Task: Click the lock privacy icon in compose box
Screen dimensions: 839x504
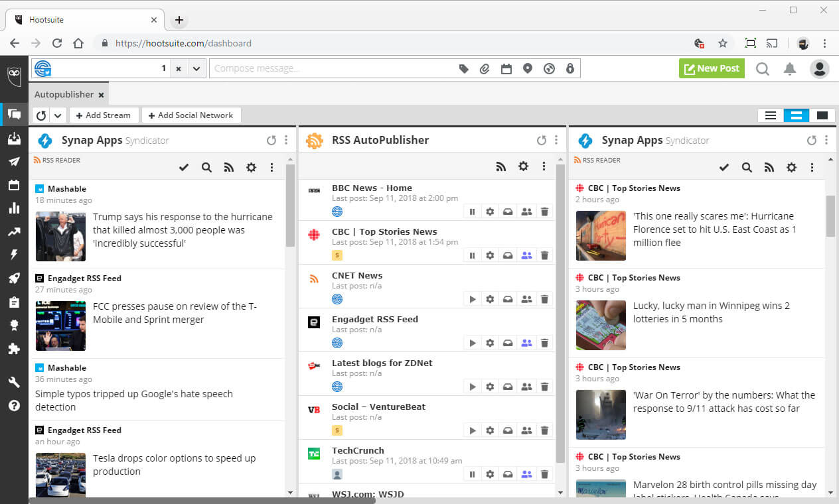Action: pyautogui.click(x=570, y=68)
